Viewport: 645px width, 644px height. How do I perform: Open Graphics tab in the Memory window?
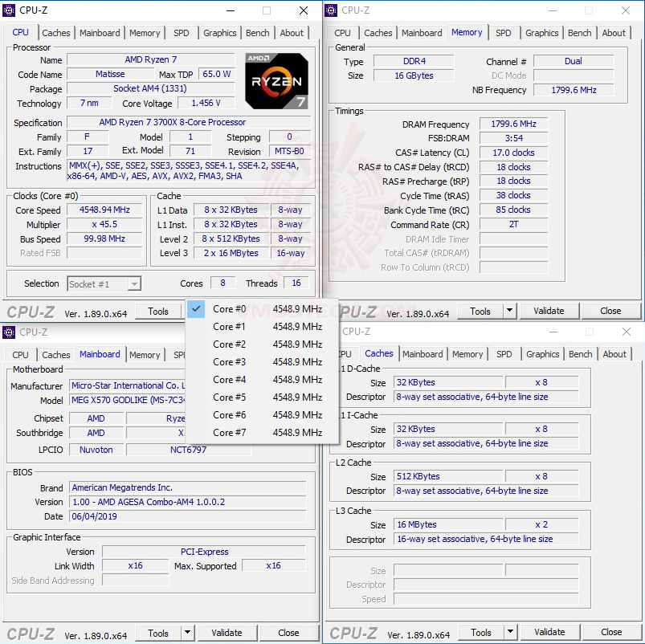(541, 33)
